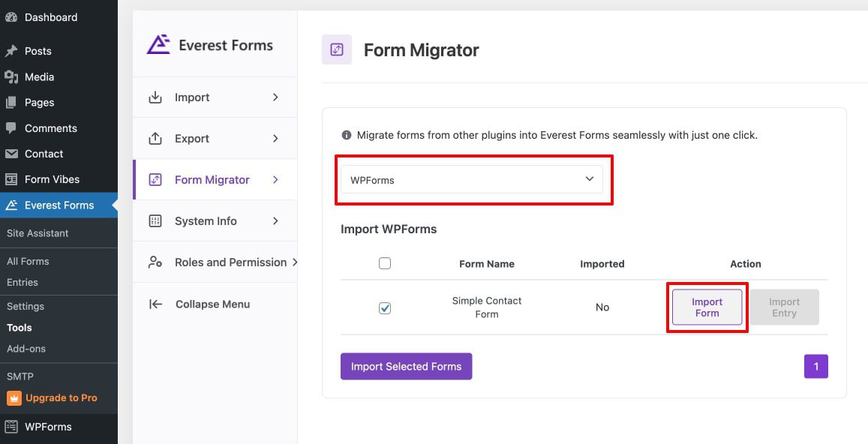The image size is (868, 444).
Task: Click the Contact envelope icon
Action: 11,154
